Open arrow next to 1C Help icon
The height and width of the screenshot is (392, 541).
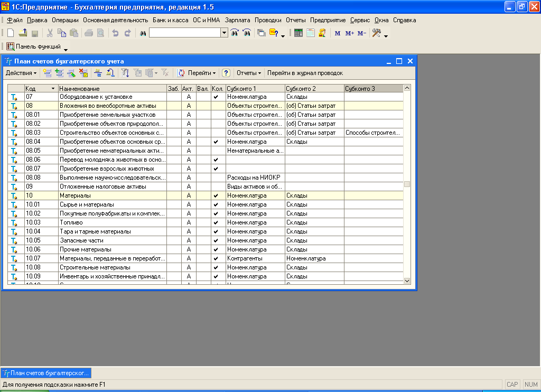point(283,36)
